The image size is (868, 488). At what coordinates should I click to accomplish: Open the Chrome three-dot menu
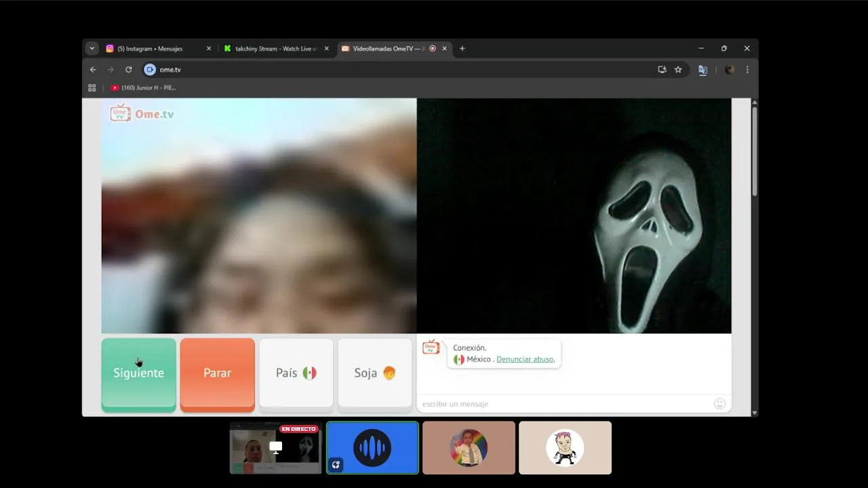747,70
